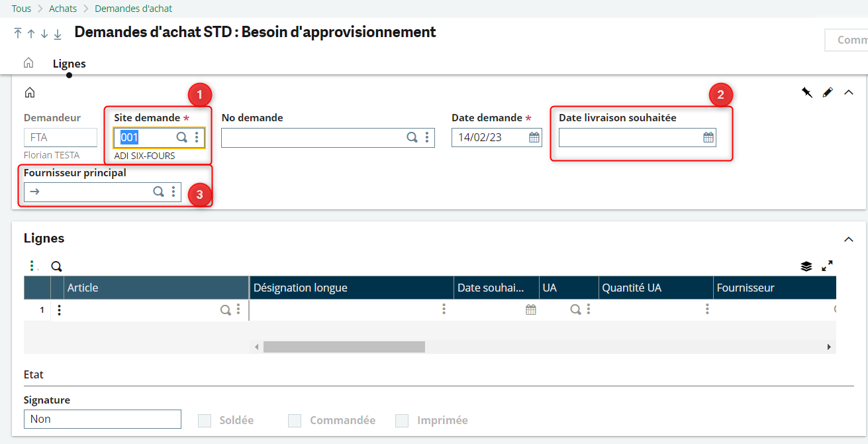Image resolution: width=868 pixels, height=444 pixels.
Task: Open the calendar for Date livraison souhaitée
Action: tap(708, 138)
